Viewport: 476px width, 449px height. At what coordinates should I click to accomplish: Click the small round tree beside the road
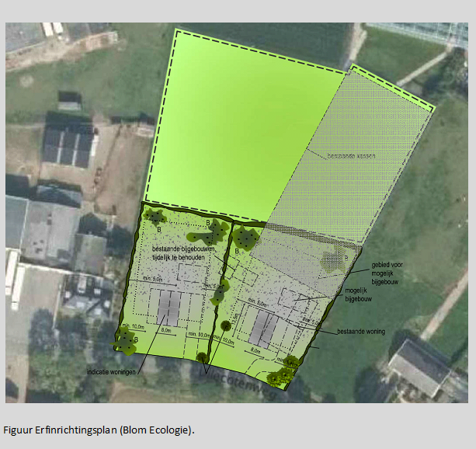tap(202, 358)
